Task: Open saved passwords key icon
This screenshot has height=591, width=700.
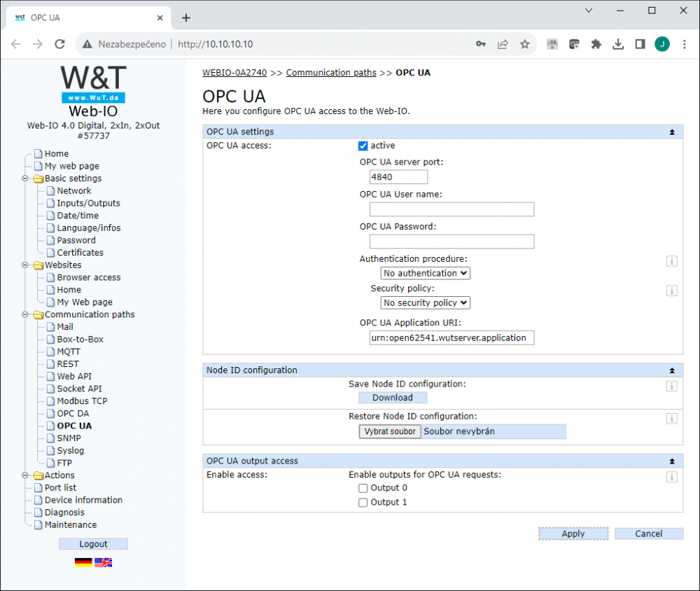Action: coord(481,44)
